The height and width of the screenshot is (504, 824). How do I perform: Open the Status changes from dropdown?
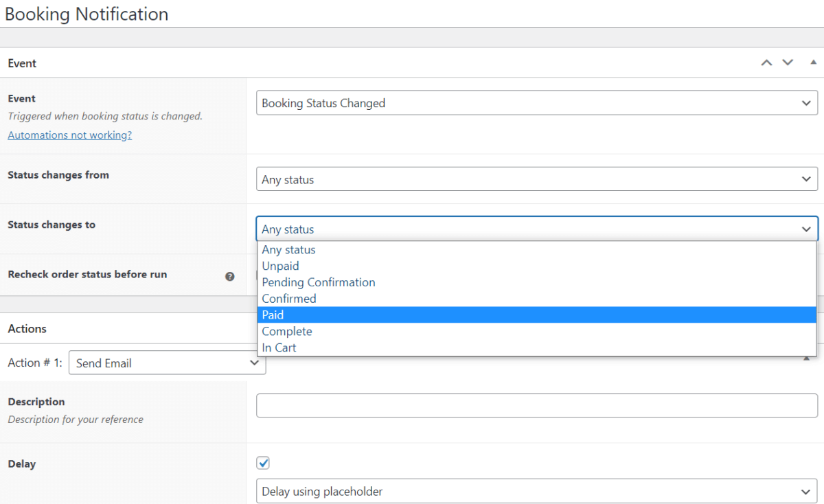pyautogui.click(x=537, y=179)
